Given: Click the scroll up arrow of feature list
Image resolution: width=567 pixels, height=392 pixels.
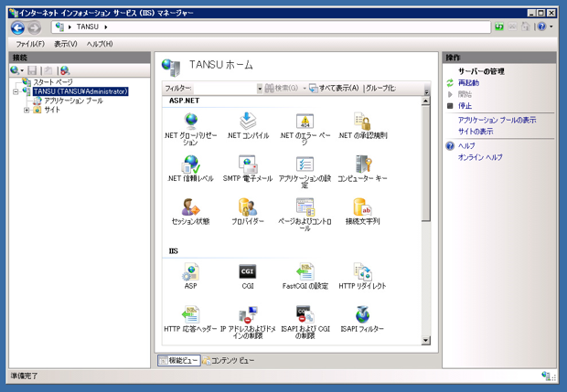Looking at the screenshot, I should click(x=425, y=101).
